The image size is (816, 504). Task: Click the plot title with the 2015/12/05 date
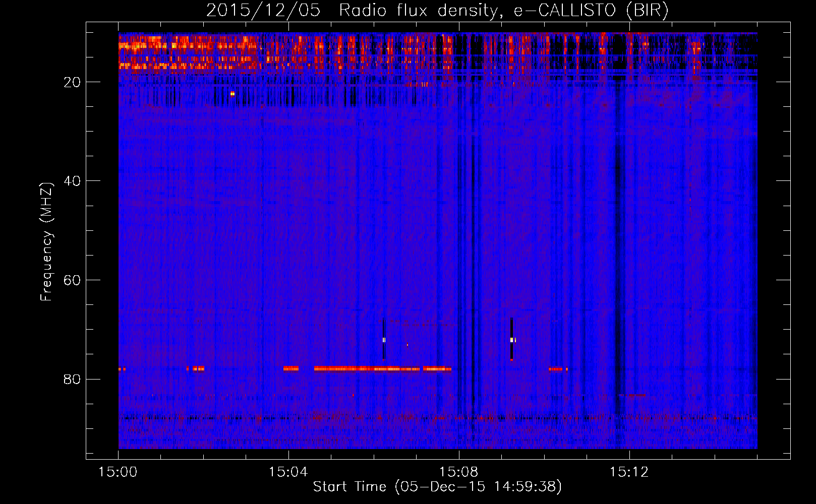[x=437, y=10]
